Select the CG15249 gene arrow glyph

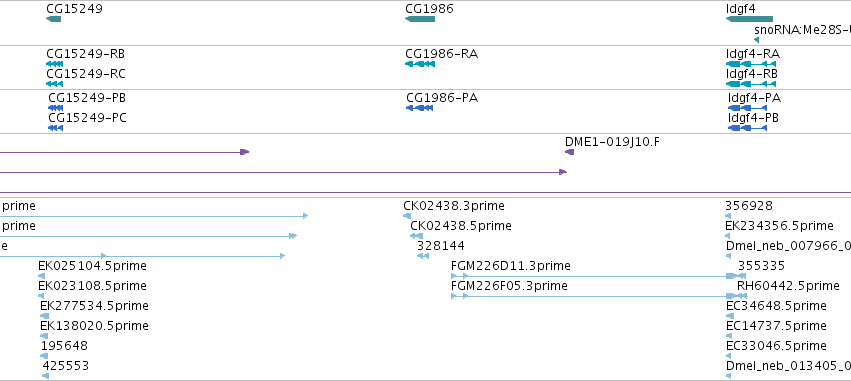[54, 19]
